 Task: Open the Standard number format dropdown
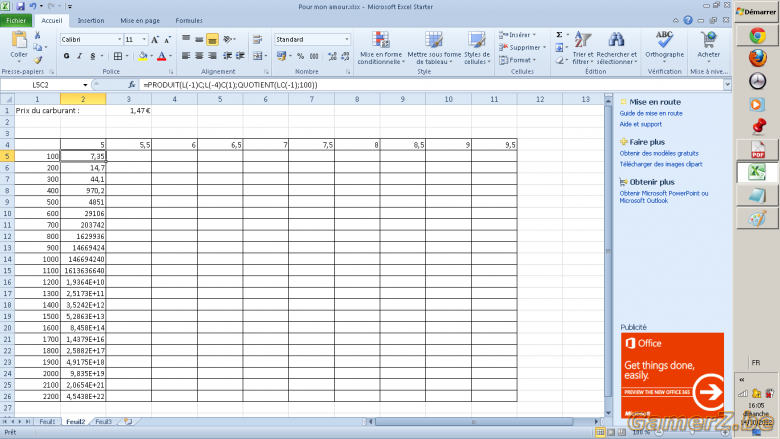click(x=347, y=39)
